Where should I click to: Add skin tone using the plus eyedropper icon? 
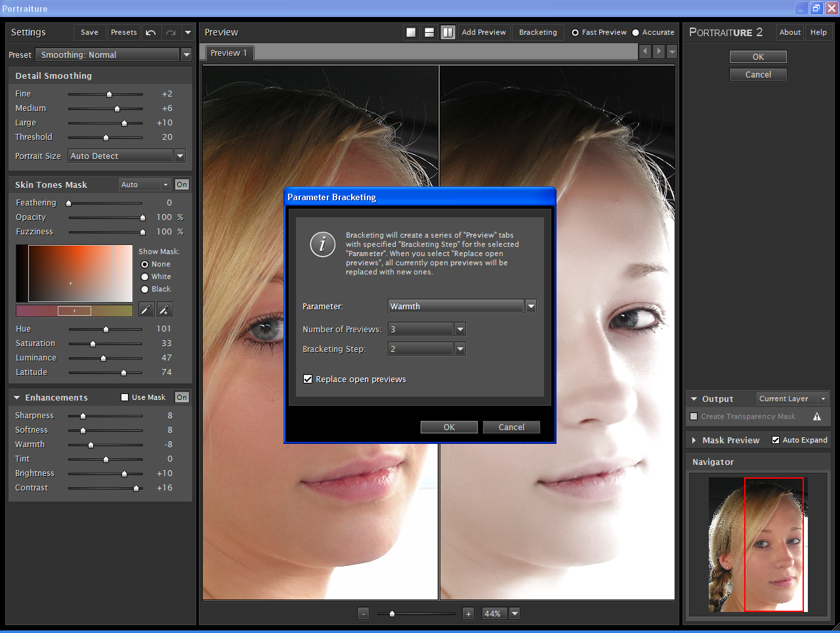point(164,309)
